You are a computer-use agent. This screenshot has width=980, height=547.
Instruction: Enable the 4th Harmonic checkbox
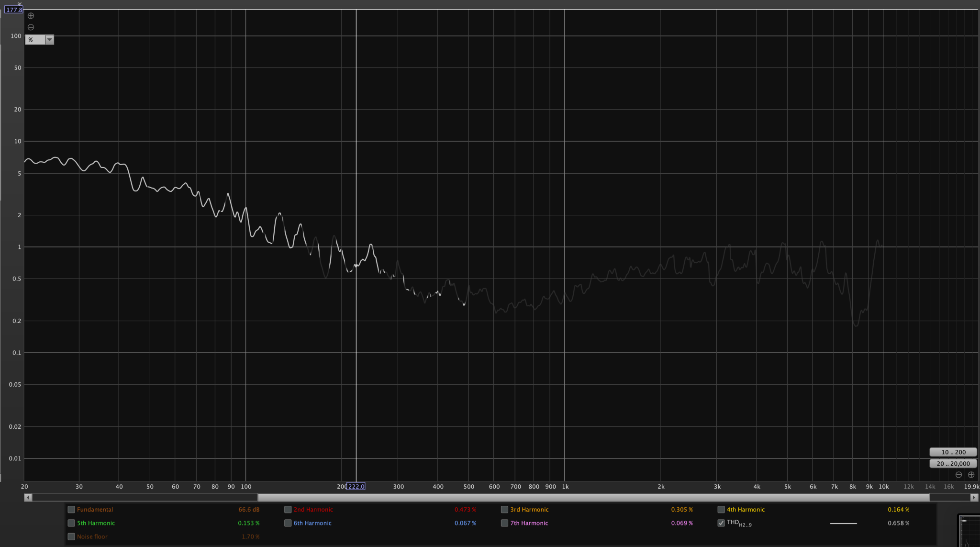pyautogui.click(x=721, y=510)
